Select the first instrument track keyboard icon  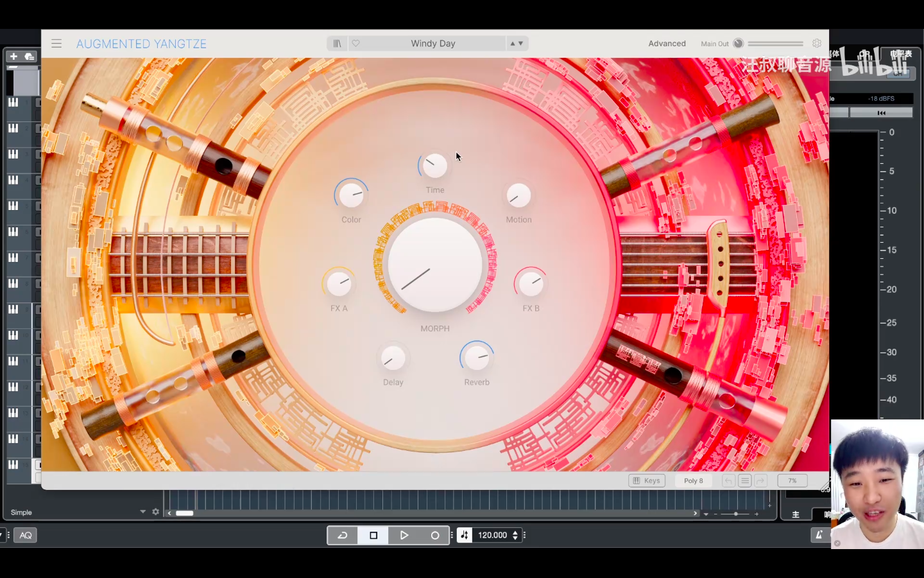[13, 102]
